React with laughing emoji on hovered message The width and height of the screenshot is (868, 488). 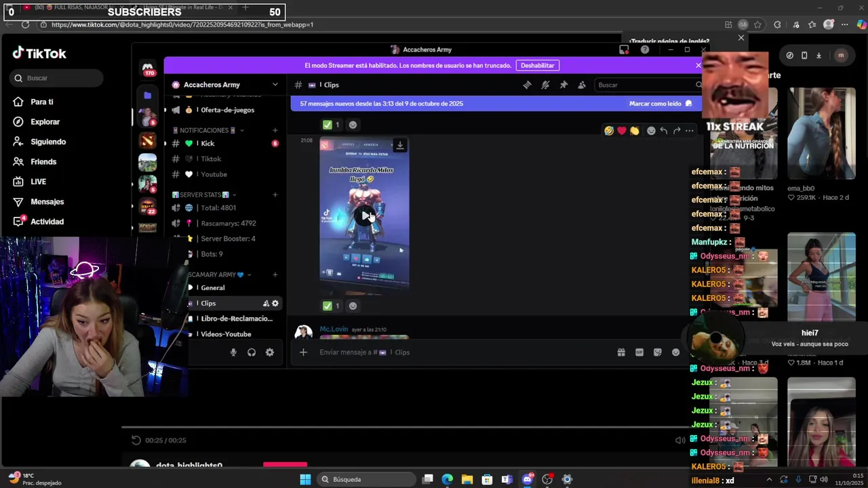tap(609, 131)
